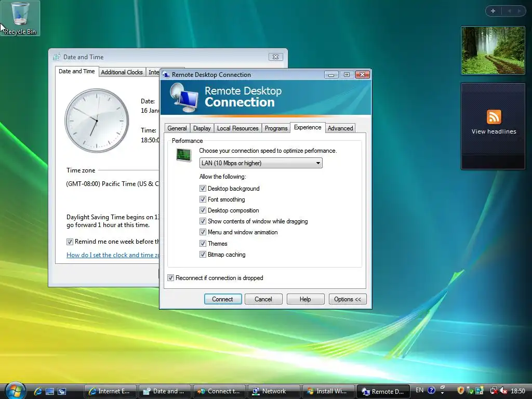Click the Connect button
Screen dimensions: 532x399
[x=222, y=299]
